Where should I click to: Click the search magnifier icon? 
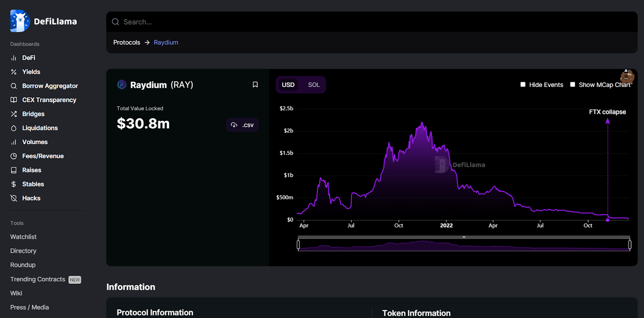tap(116, 22)
